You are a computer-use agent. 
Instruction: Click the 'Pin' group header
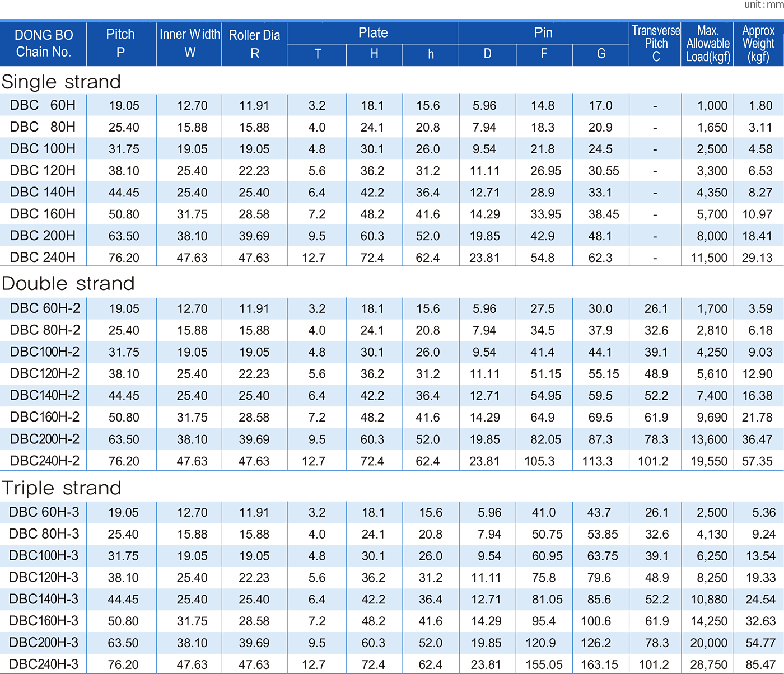(543, 33)
